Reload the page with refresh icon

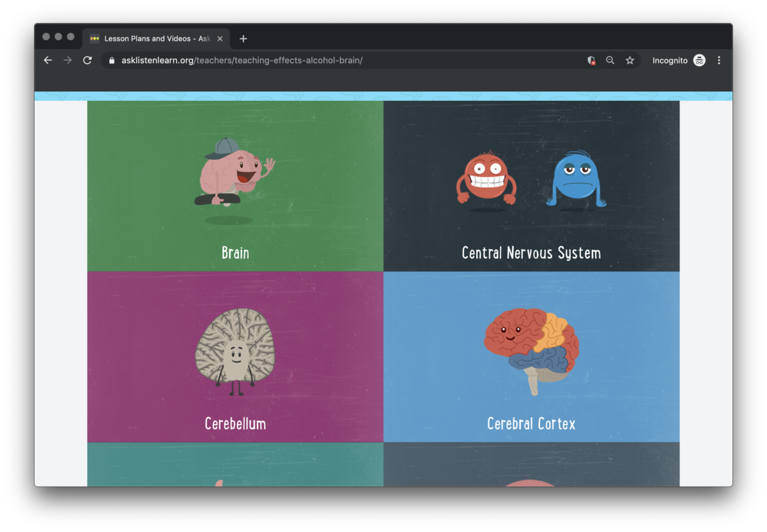tap(88, 60)
